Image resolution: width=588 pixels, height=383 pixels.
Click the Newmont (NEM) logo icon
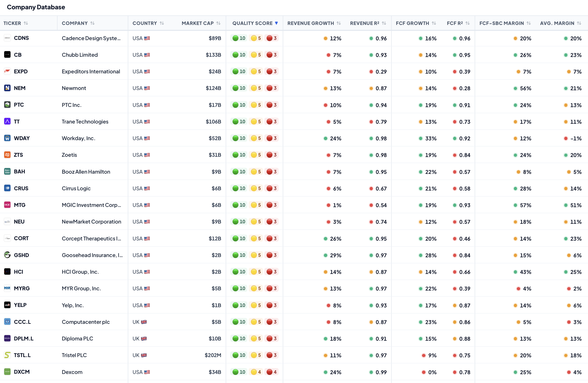(x=7, y=88)
